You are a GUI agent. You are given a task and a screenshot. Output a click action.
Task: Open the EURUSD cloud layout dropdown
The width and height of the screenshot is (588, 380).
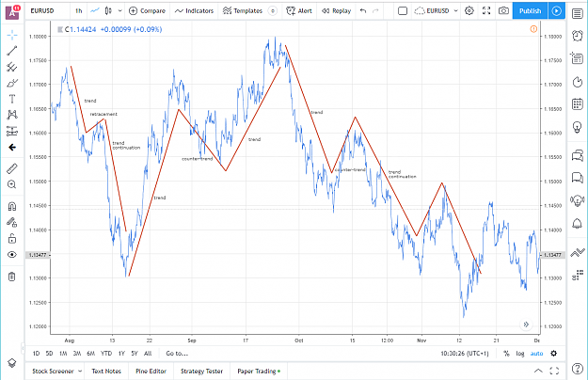pyautogui.click(x=437, y=11)
